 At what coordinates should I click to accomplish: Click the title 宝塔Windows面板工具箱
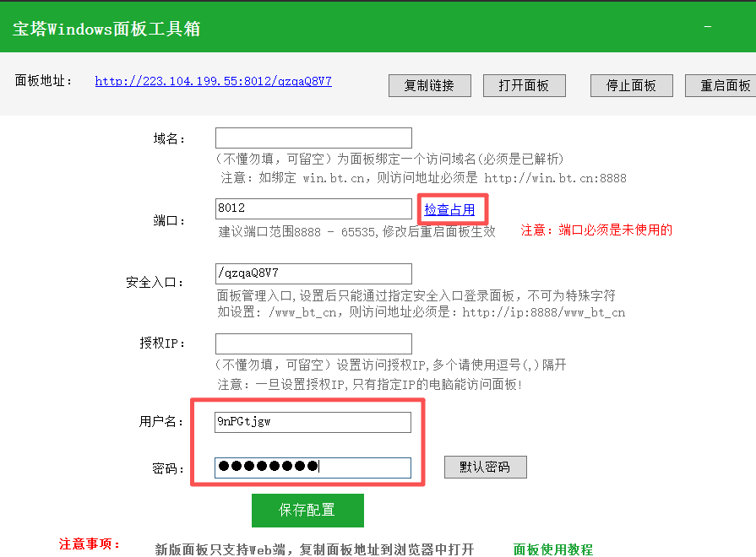(106, 29)
